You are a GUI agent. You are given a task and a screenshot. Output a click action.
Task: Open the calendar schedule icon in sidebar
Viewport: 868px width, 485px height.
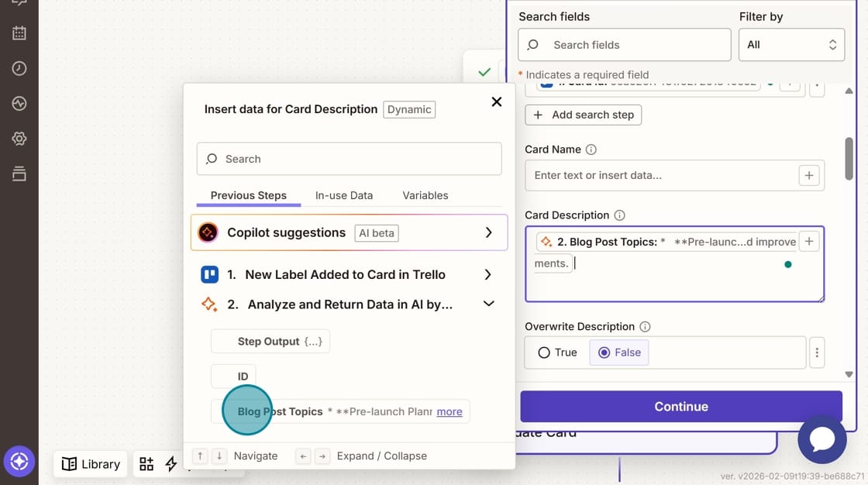point(19,33)
